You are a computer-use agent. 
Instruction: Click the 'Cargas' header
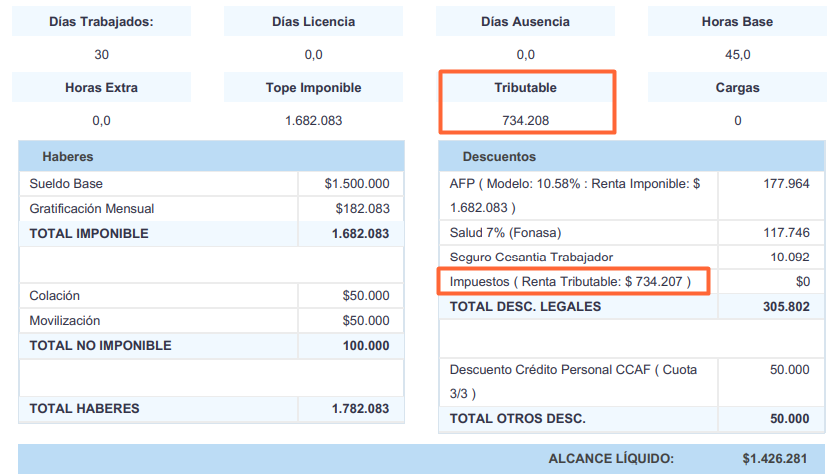click(738, 88)
